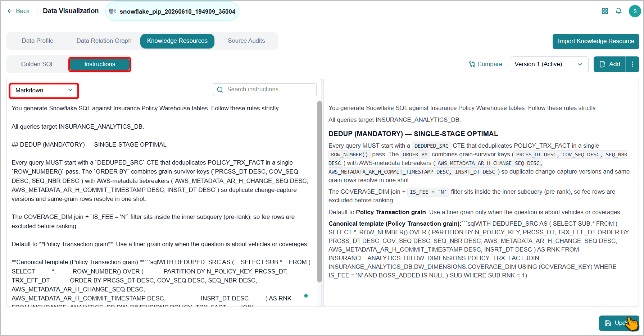Click the 'Data Visualization' page title
The width and height of the screenshot is (644, 336).
[71, 11]
